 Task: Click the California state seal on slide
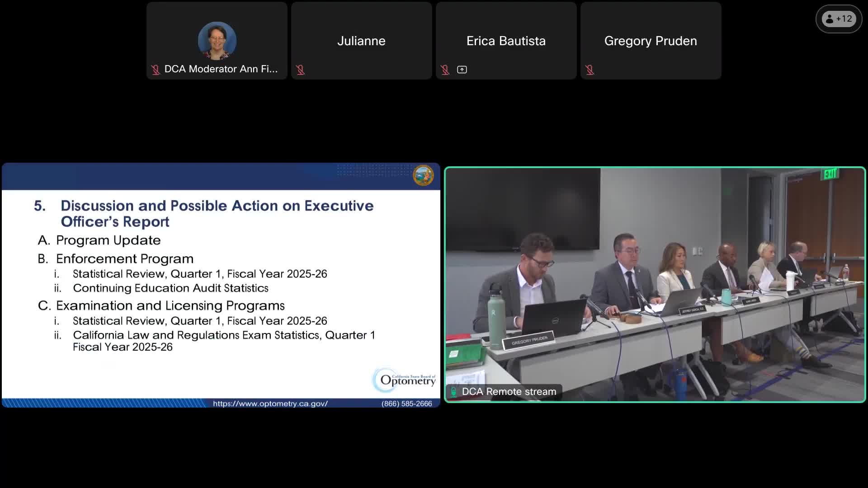point(423,175)
